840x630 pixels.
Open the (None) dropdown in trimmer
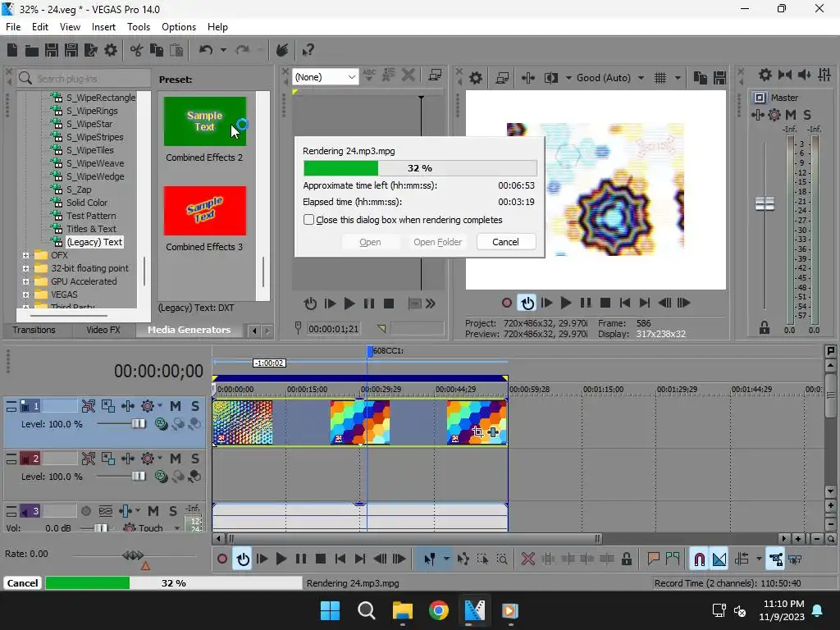pyautogui.click(x=325, y=77)
